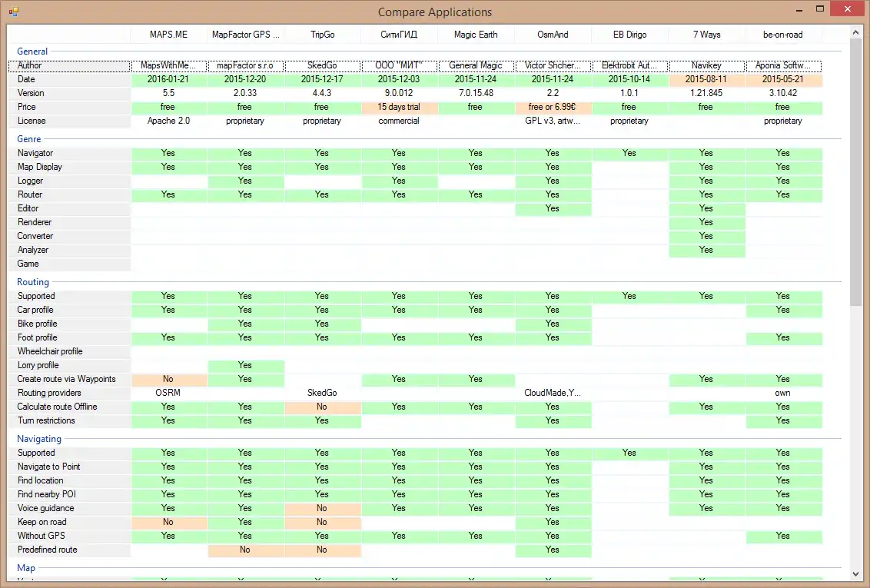Screen dimensions: 870x588
Task: Click the free or 6.99€ price cell
Action: point(553,107)
